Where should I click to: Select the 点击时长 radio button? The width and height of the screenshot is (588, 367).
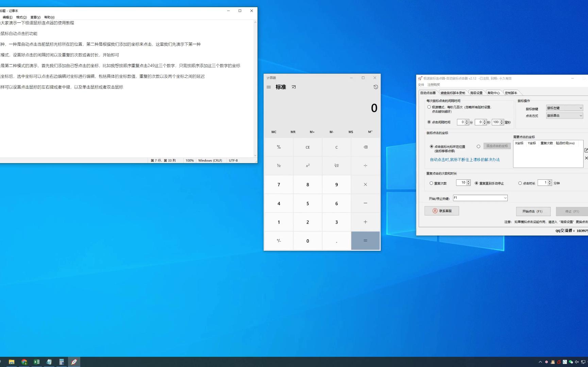coord(520,183)
